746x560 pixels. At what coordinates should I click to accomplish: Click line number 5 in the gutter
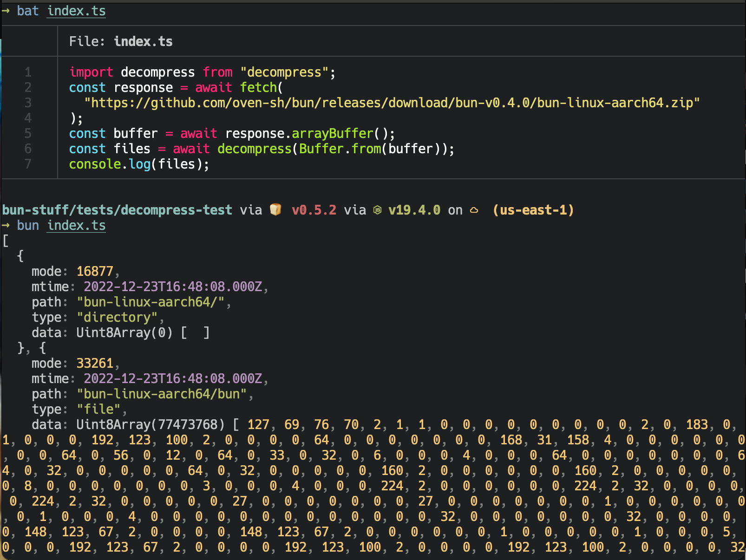pos(28,133)
